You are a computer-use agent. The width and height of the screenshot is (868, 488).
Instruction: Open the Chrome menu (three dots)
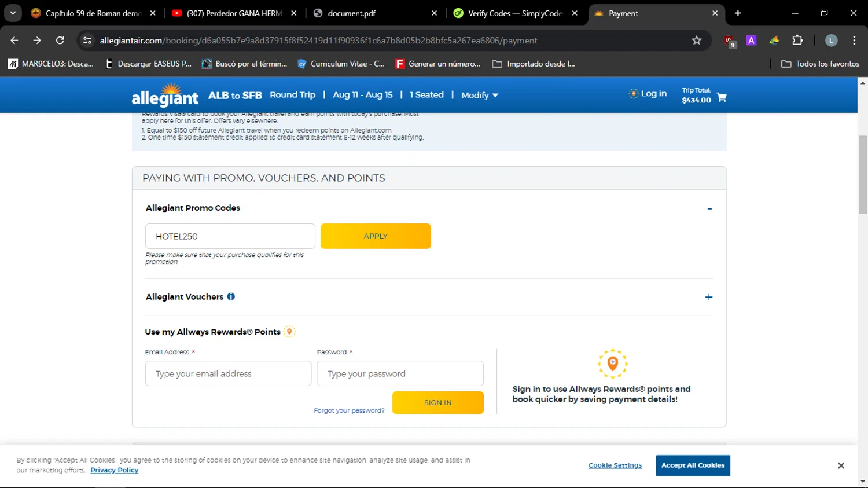click(x=854, y=41)
